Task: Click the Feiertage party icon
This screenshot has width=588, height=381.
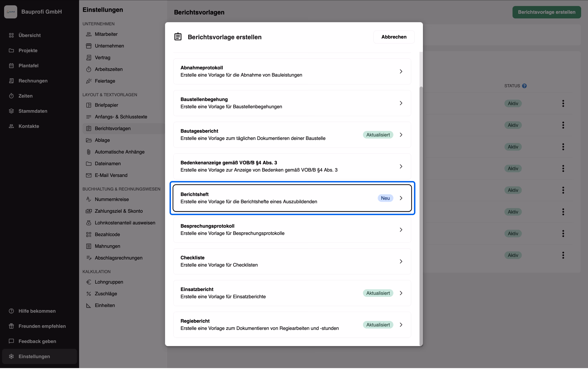Action: (x=89, y=81)
